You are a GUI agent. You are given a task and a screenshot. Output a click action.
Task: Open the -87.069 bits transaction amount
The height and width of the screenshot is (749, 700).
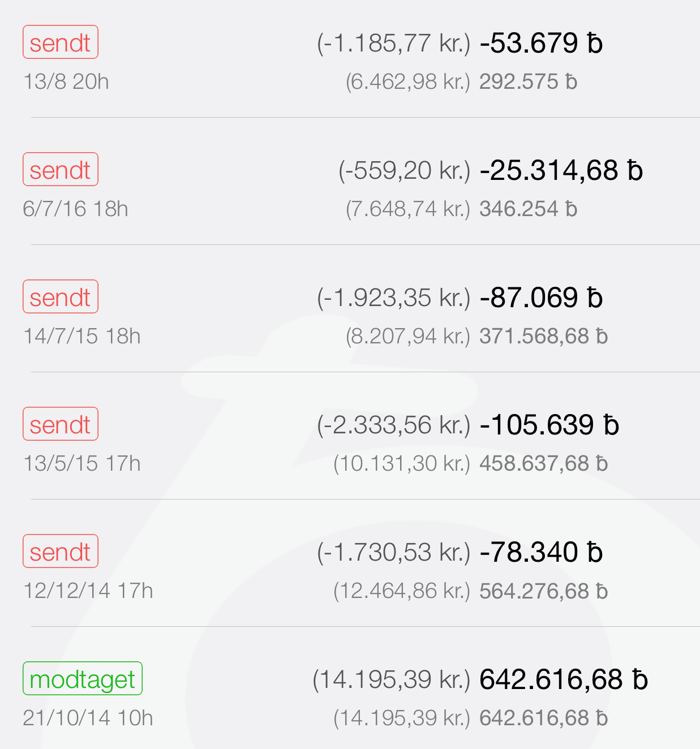click(541, 298)
